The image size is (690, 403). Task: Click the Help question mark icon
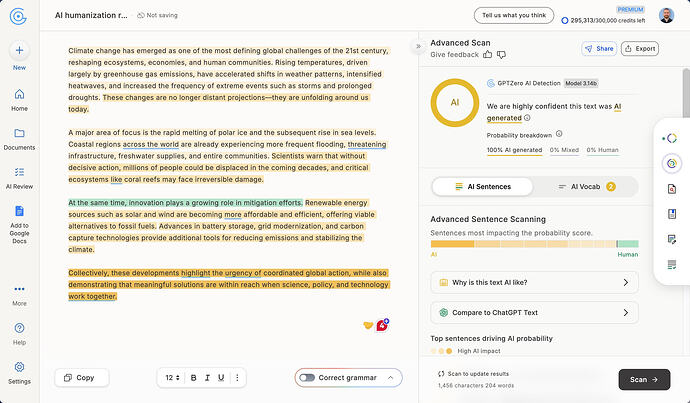(x=19, y=328)
